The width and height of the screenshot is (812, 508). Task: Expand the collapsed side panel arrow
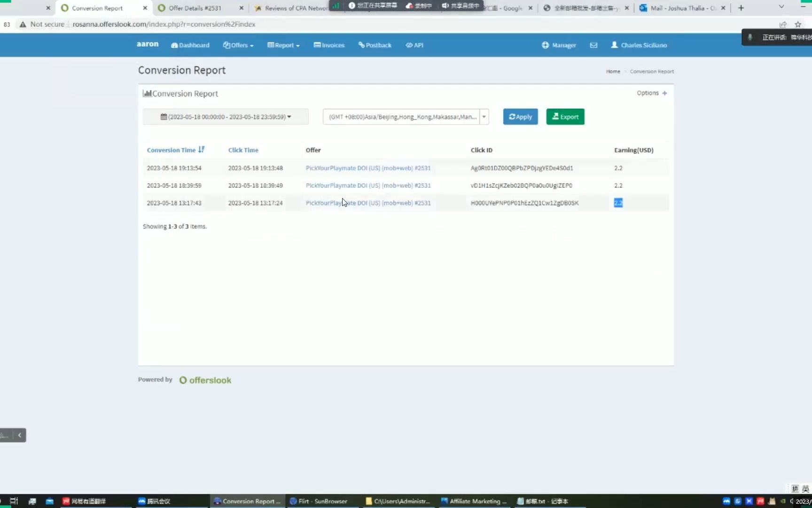click(x=19, y=435)
